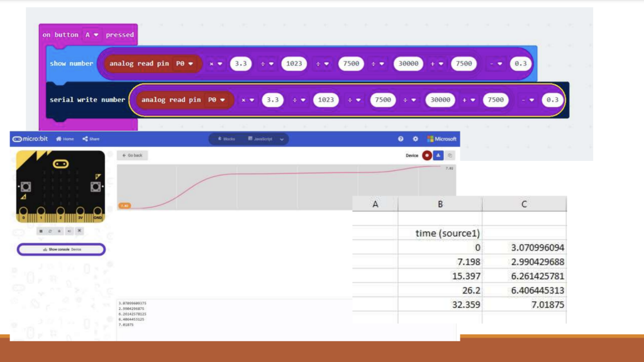644x362 pixels.
Task: Open the button A dropdown on the event block
Action: point(92,35)
